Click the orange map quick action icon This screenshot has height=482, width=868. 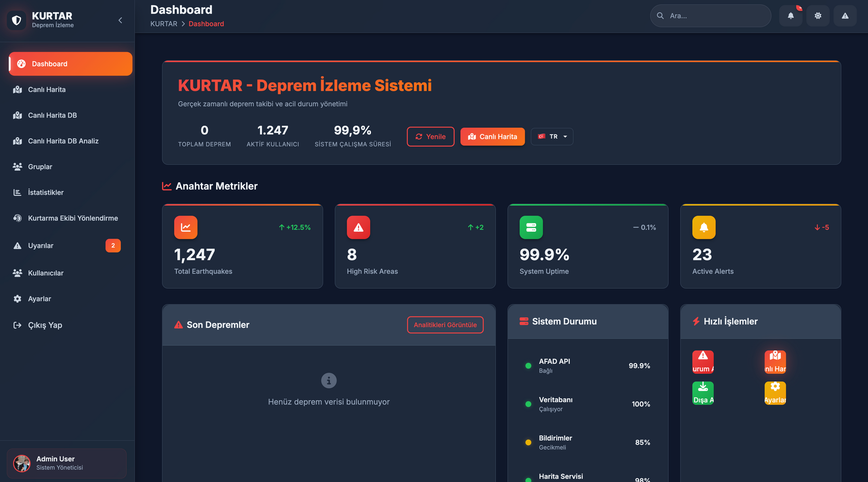click(x=775, y=362)
